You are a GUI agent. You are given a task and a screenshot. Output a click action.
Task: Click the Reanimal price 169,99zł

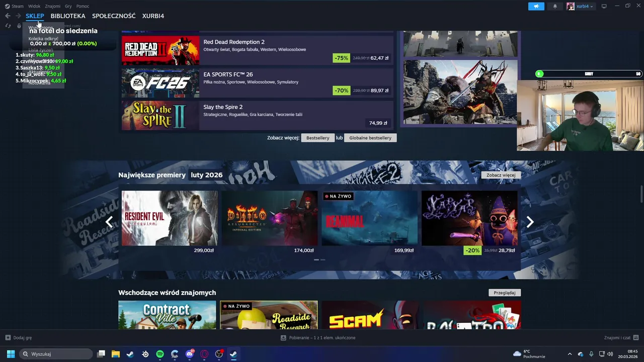coord(404,250)
